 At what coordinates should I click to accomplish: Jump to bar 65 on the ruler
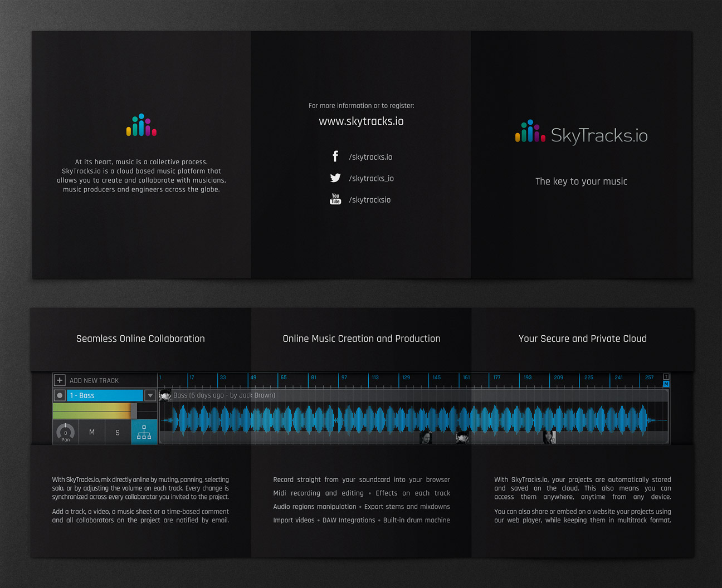[284, 378]
